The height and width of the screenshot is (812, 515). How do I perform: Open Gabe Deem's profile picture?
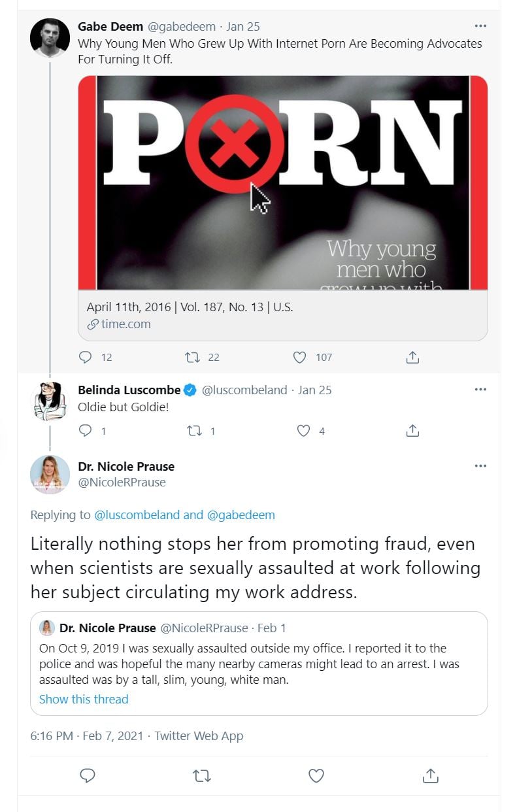[x=50, y=37]
